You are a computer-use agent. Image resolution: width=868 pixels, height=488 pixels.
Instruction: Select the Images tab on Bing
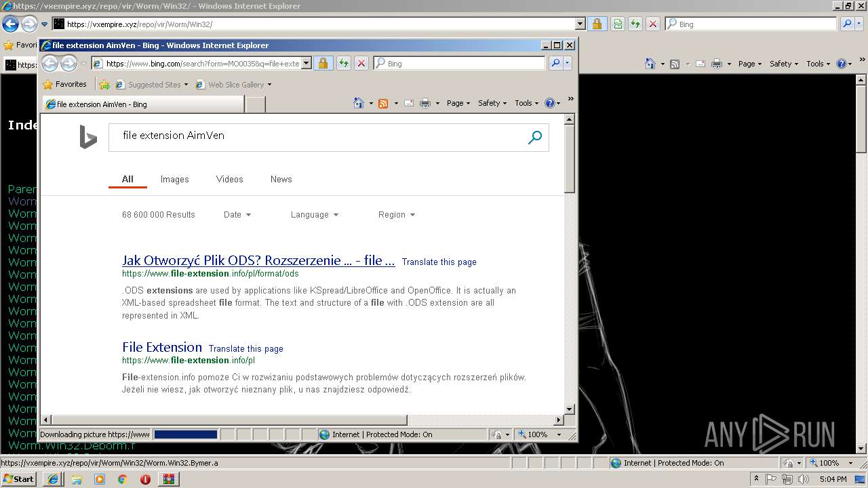pyautogui.click(x=175, y=179)
